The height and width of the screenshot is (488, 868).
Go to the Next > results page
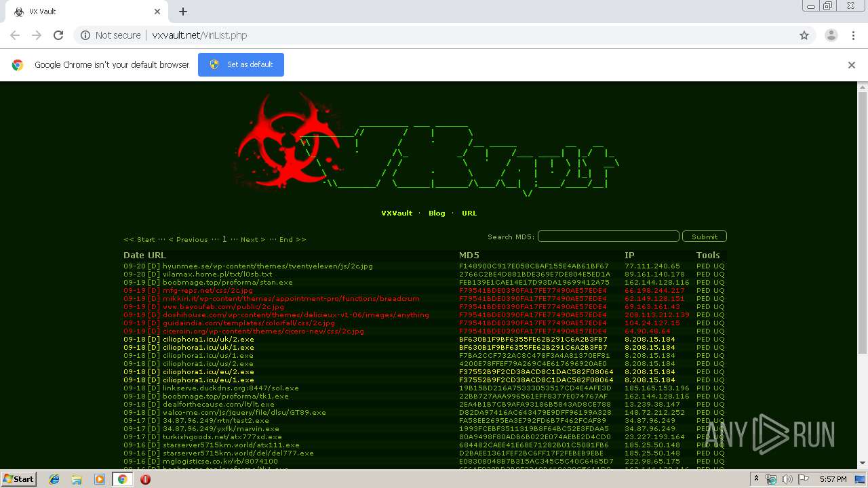252,239
